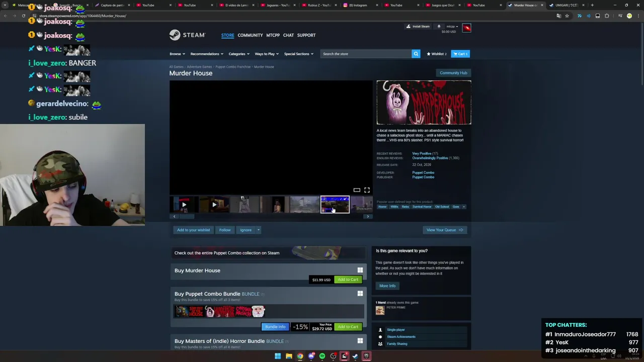Click the Murder House capsule image
The width and height of the screenshot is (644, 362).
click(x=424, y=102)
